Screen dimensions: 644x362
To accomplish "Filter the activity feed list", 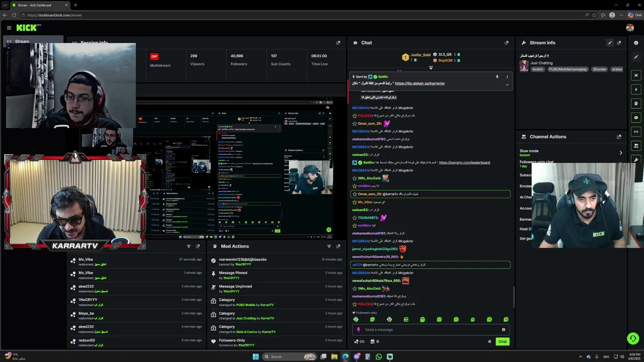I will click(x=189, y=246).
